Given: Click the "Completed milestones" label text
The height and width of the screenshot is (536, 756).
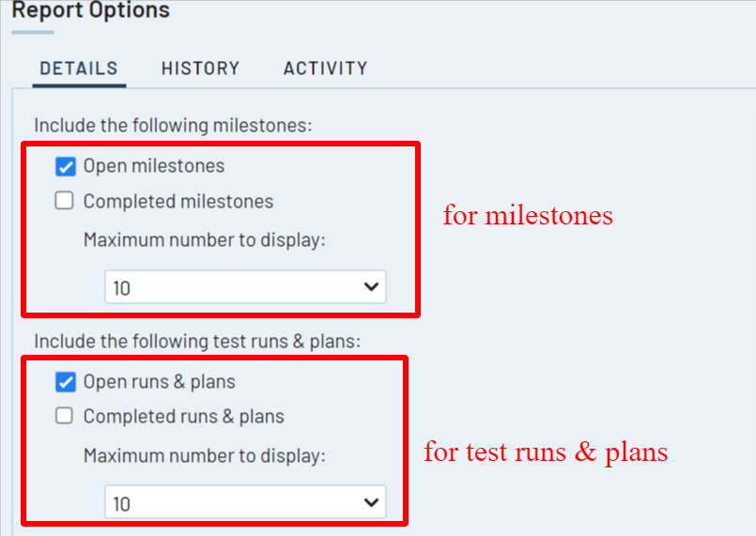Looking at the screenshot, I should (178, 201).
